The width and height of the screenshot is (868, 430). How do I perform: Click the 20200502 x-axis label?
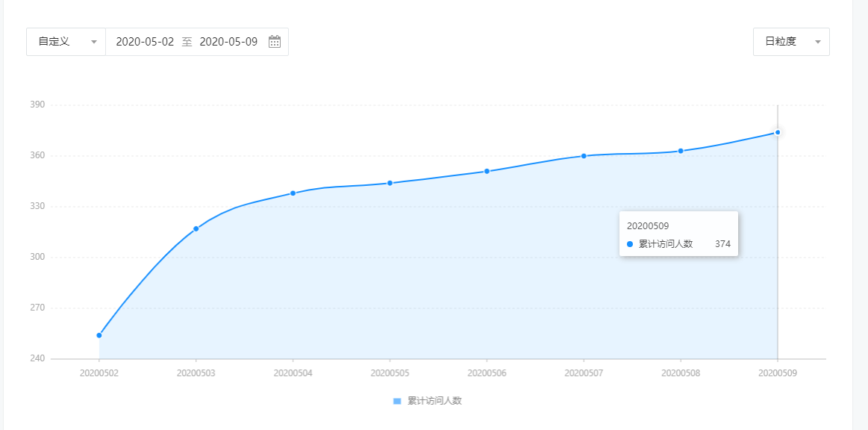[x=99, y=373]
